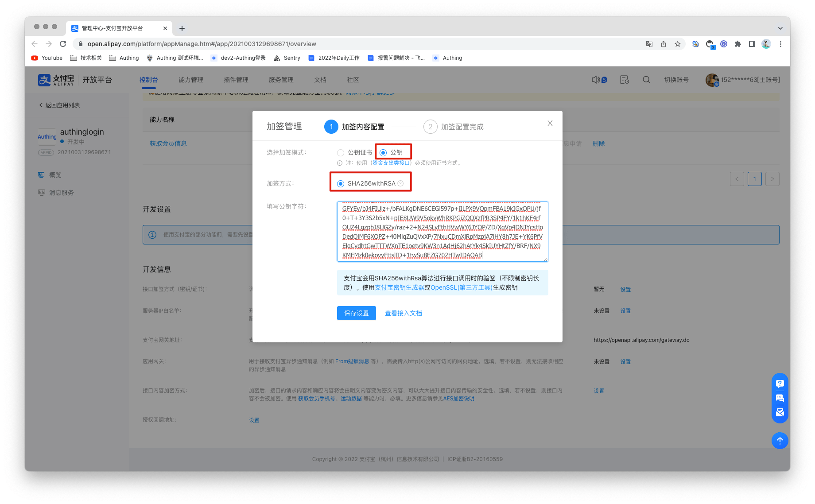The image size is (815, 504).
Task: Open the search icon in Alipay header
Action: 646,80
